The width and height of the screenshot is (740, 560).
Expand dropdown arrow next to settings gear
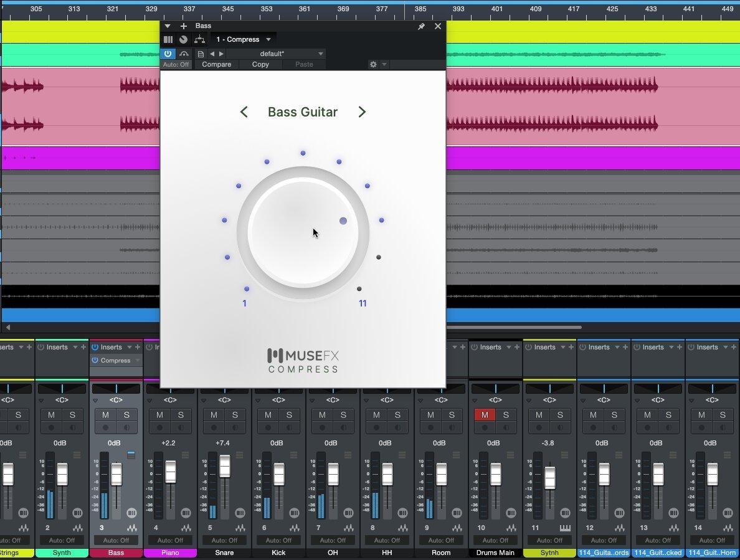coord(384,64)
